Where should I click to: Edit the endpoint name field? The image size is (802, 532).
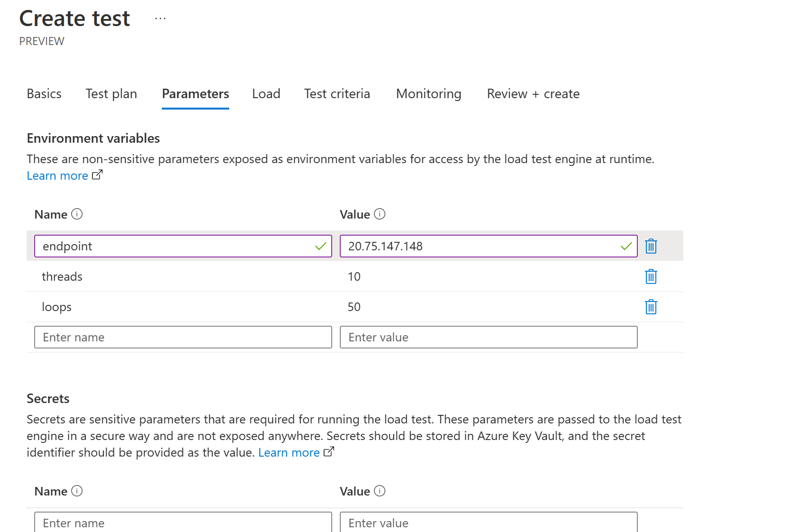[x=183, y=246]
